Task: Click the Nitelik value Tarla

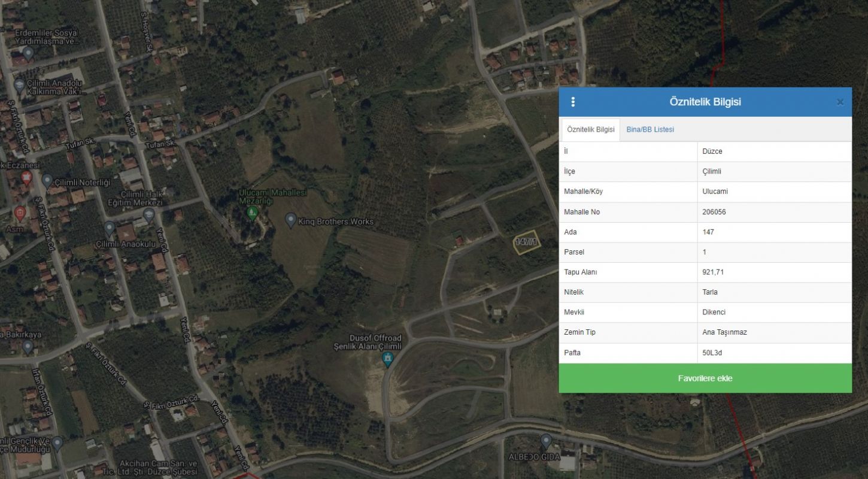Action: tap(710, 292)
